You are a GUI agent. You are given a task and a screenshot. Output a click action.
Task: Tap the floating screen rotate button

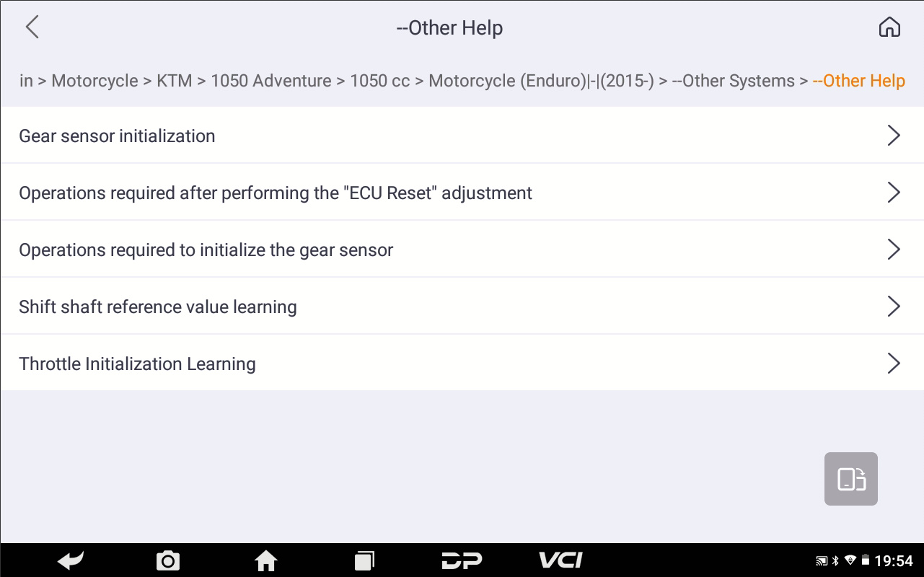coord(851,479)
